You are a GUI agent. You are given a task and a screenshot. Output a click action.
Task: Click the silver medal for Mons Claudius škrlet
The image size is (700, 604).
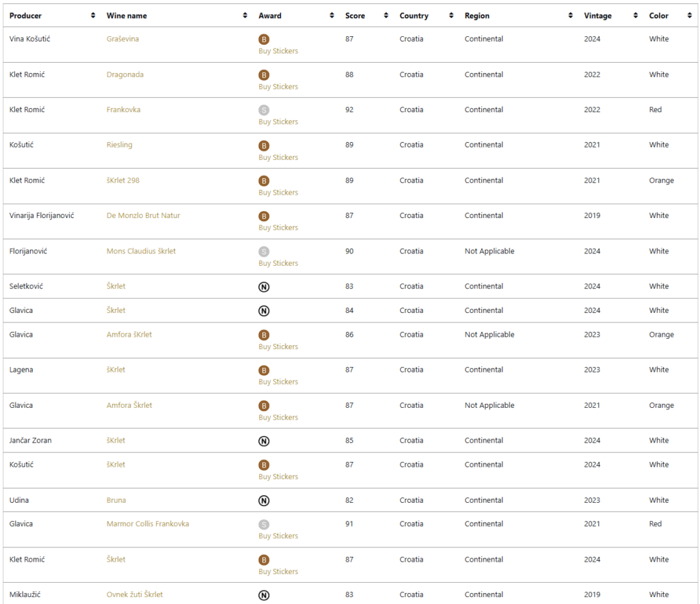264,251
